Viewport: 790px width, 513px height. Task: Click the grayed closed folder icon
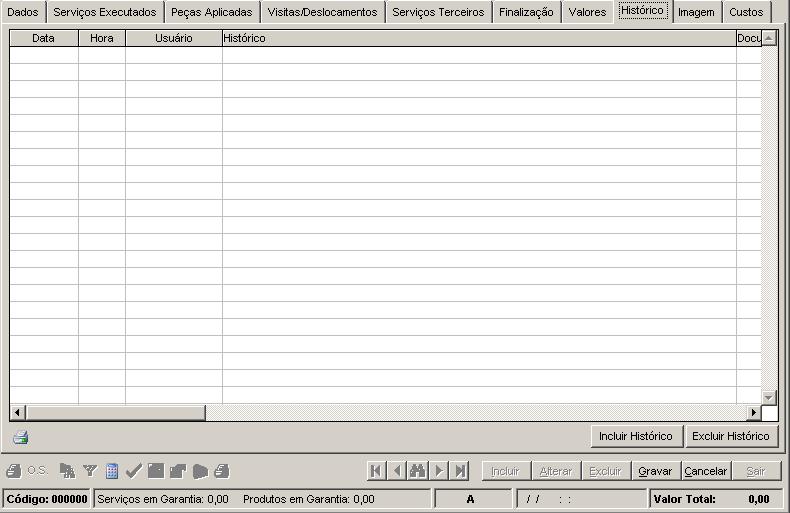200,471
